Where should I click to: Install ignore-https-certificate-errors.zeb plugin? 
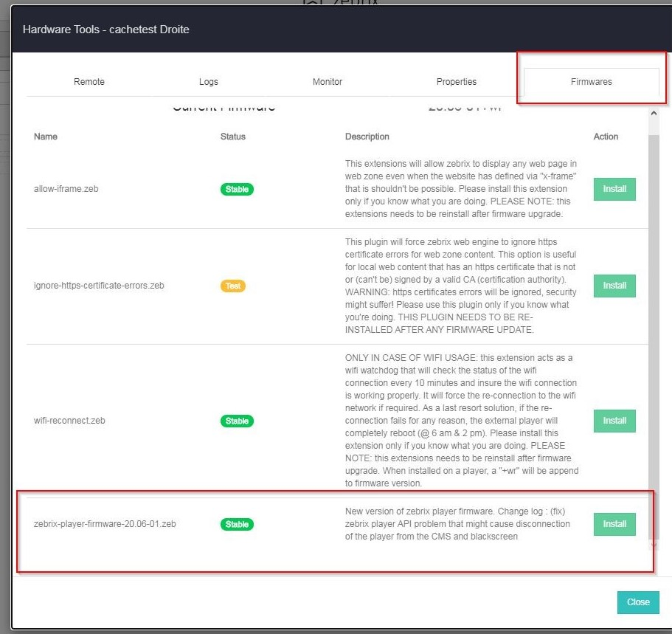(x=614, y=286)
